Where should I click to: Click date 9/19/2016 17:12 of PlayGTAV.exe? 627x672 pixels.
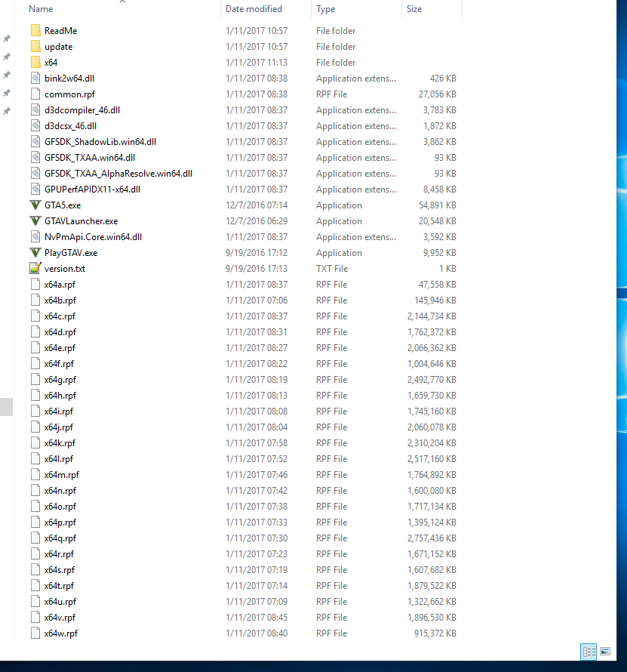[257, 253]
